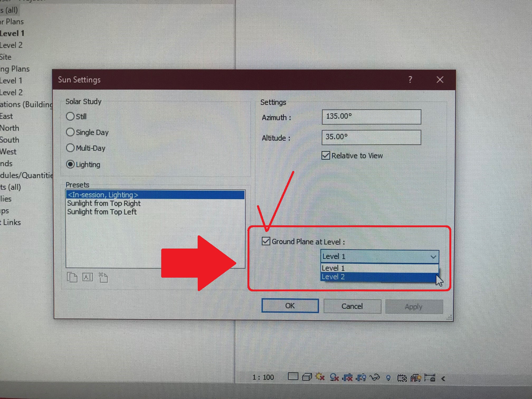
Task: Click the Azimuth value field
Action: coord(371,117)
